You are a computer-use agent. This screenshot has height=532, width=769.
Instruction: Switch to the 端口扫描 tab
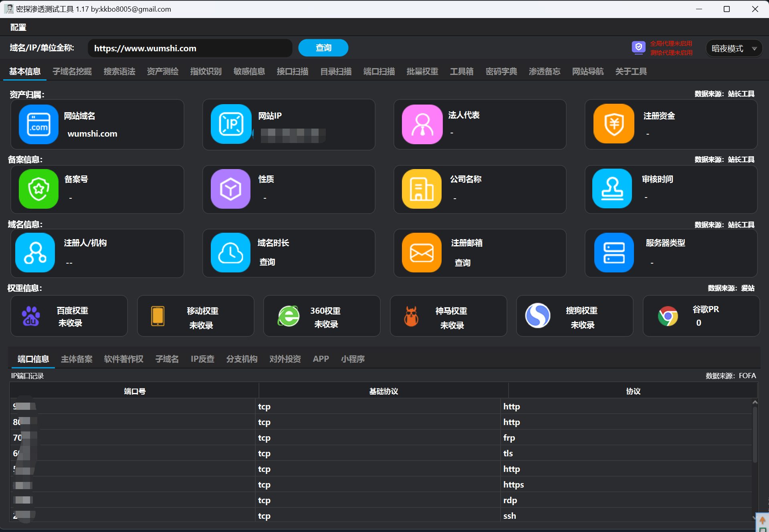(x=379, y=71)
